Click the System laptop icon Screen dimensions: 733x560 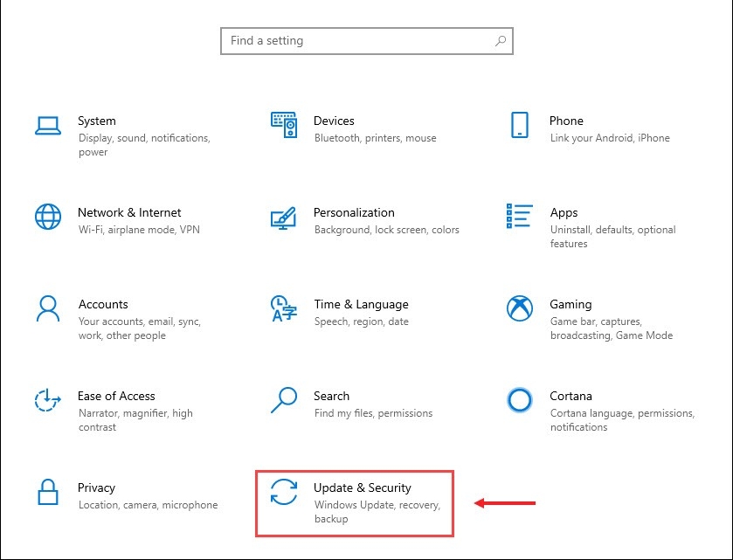point(48,126)
